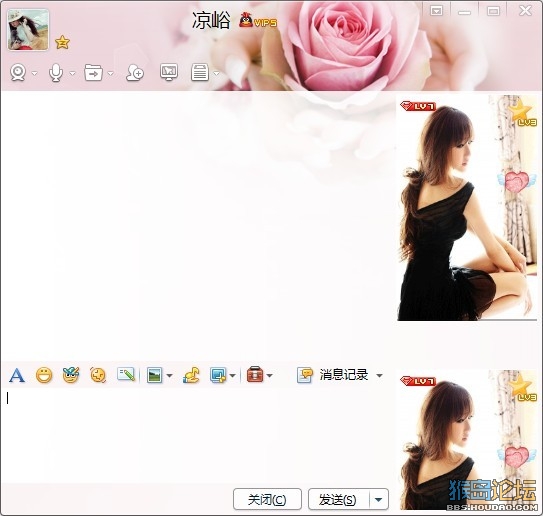The image size is (543, 516).
Task: Click the contact name 凉峪
Action: [211, 20]
